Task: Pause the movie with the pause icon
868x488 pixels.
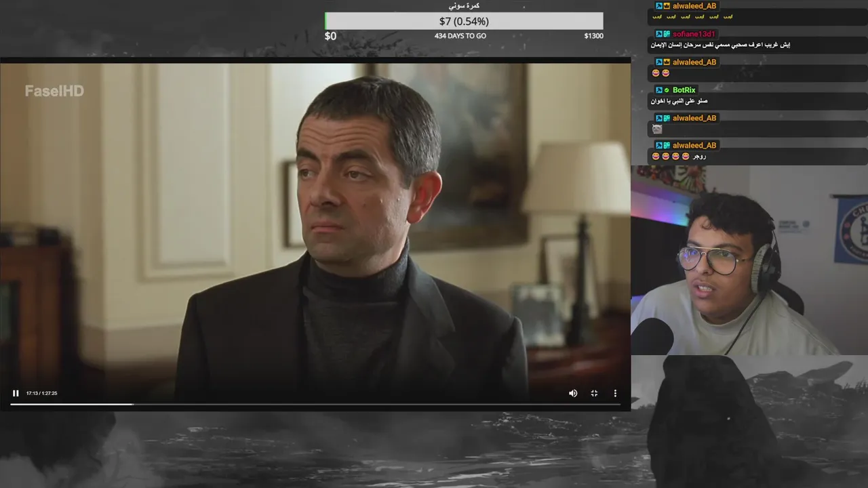Action: pos(16,393)
